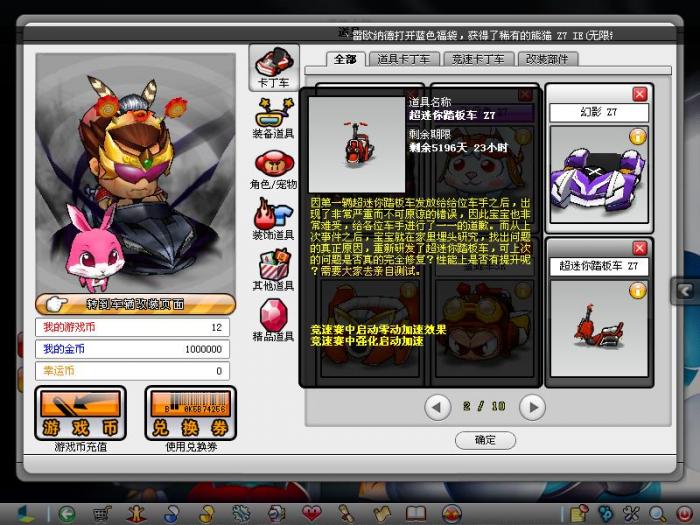700x525 pixels.
Task: Open the teal gear icon in bottom bar
Action: tap(242, 514)
